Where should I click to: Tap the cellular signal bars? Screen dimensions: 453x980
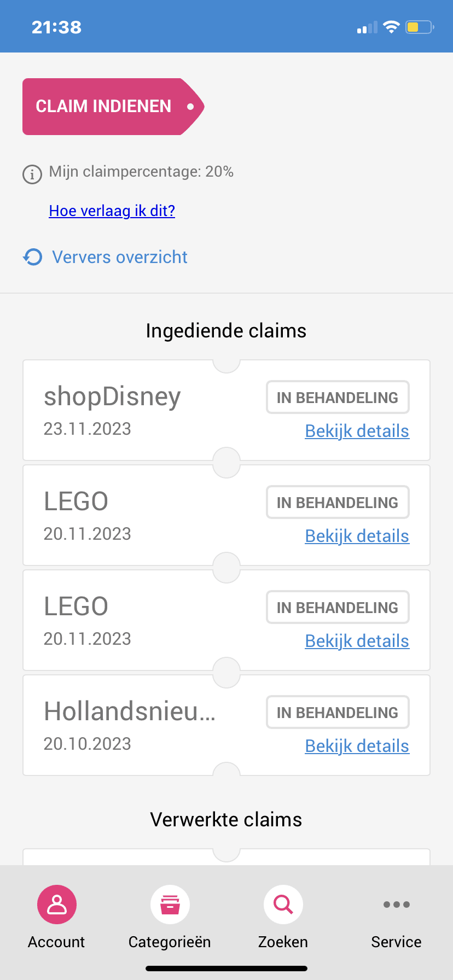coord(367,27)
